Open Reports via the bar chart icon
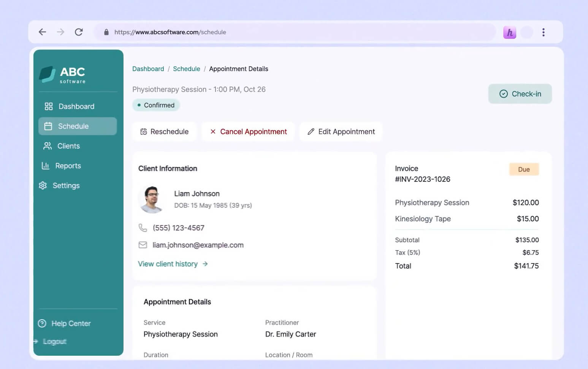Viewport: 588px width, 369px height. pos(45,166)
